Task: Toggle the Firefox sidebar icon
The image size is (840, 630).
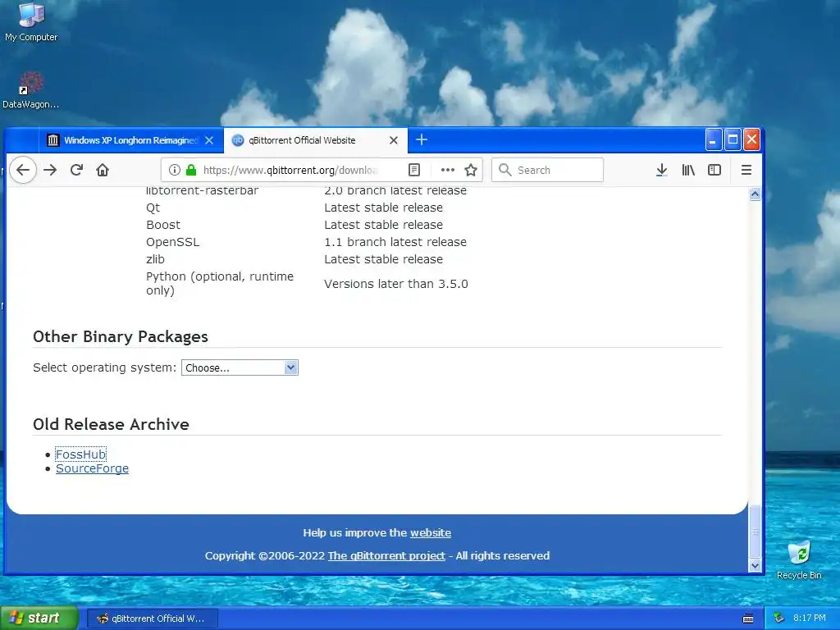Action: pyautogui.click(x=714, y=170)
